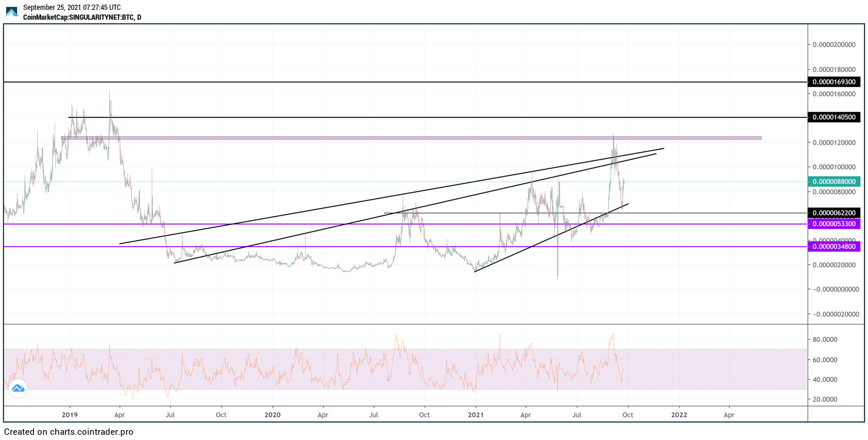Click the 2019 label on time axis

point(70,415)
